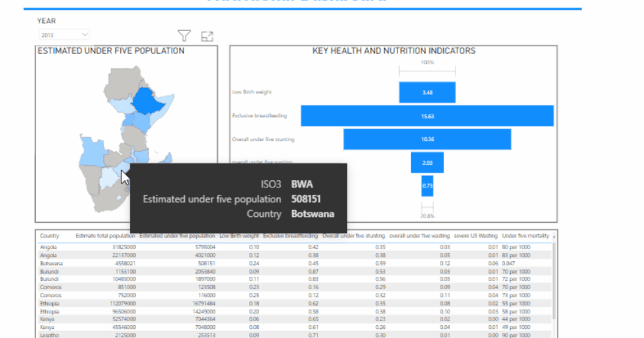Sort by Estimate total population column header
This screenshot has width=644, height=338.
[x=105, y=236]
